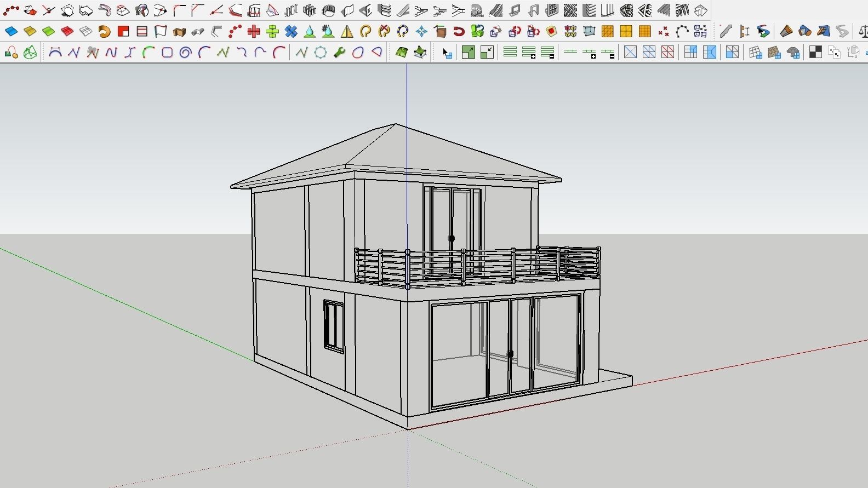Choose the red wireframe building tool icon

[x=254, y=10]
